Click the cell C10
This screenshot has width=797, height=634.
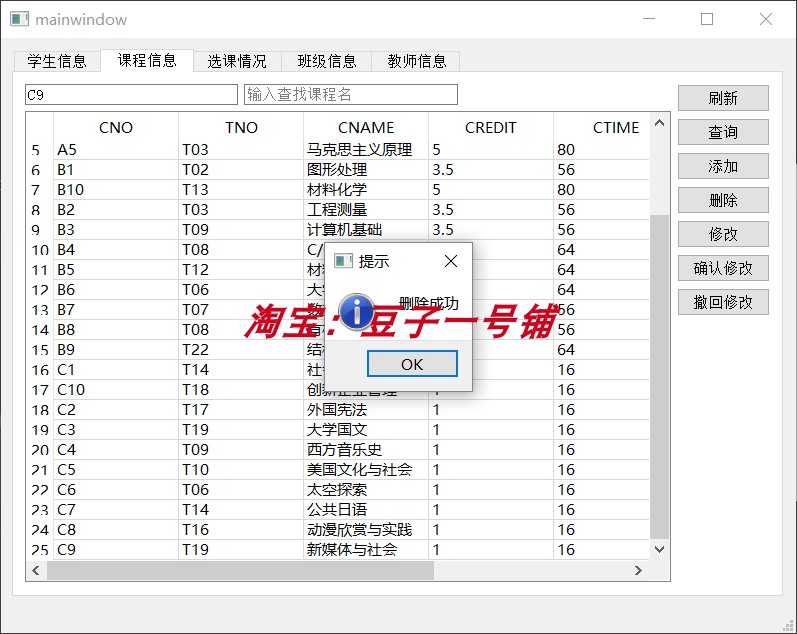[x=116, y=390]
